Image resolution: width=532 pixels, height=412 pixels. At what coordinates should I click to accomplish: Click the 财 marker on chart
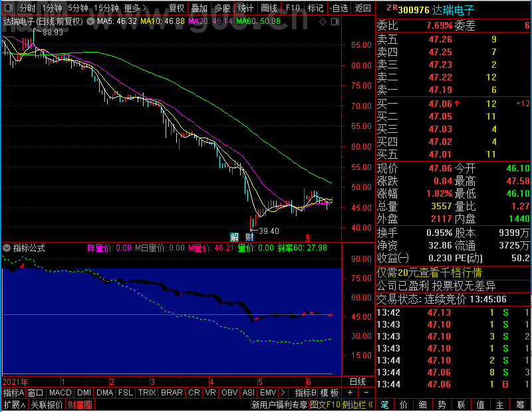[x=250, y=237]
